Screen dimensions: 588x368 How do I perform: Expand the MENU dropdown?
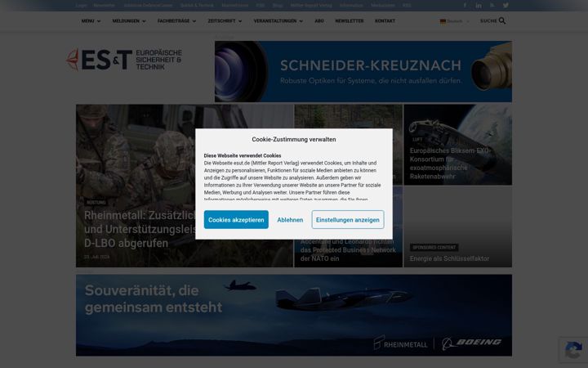point(91,21)
